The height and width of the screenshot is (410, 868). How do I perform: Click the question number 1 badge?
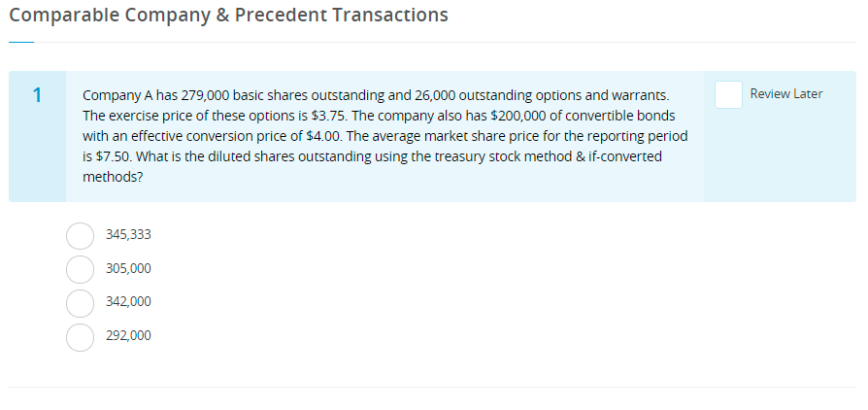[37, 95]
